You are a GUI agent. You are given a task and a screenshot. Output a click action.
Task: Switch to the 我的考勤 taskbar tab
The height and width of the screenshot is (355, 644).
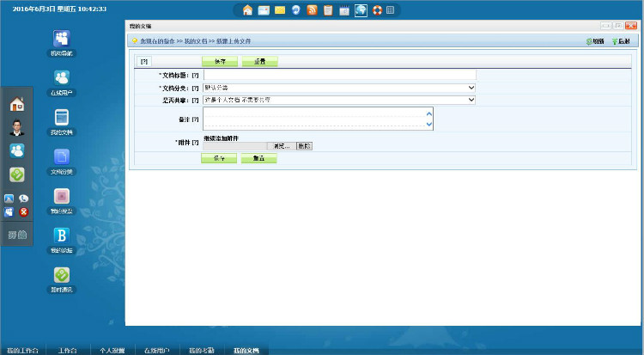click(201, 350)
